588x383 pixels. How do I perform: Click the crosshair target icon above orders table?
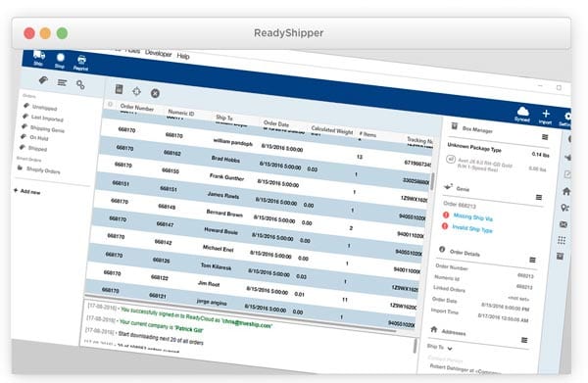[x=136, y=91]
